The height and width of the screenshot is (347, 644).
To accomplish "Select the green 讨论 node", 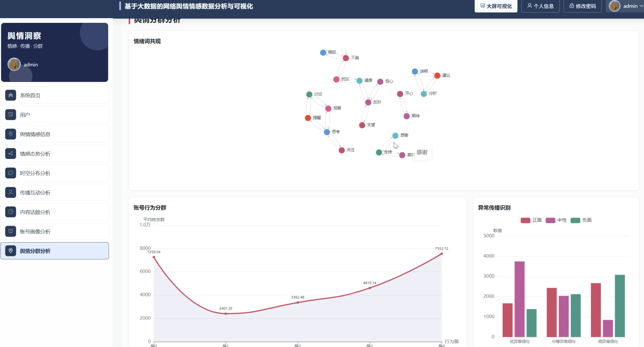I will [x=309, y=94].
